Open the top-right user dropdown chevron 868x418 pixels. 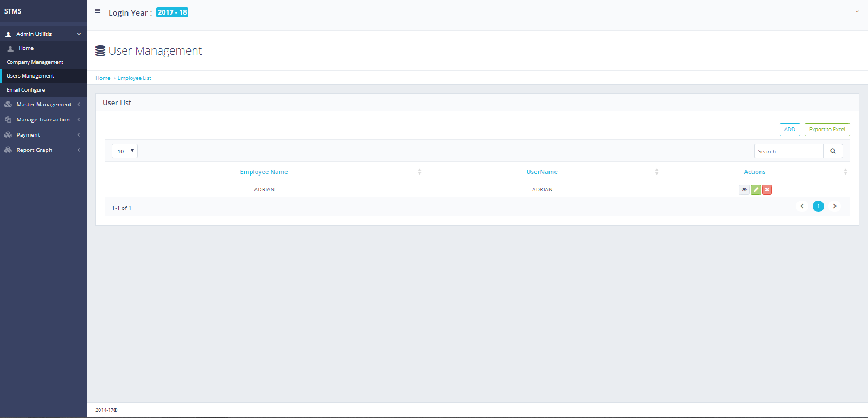[x=857, y=11]
